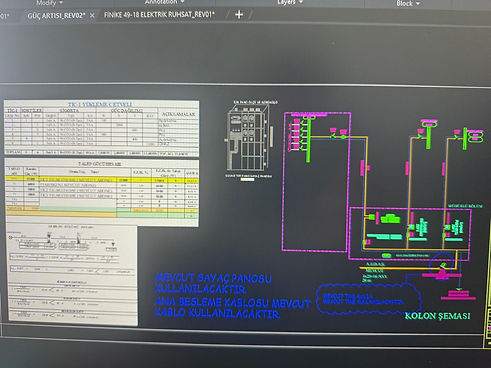The width and height of the screenshot is (491, 368).
Task: Select the ANA BESLEME KABLOSU MEVCUT note
Action: 232,308
